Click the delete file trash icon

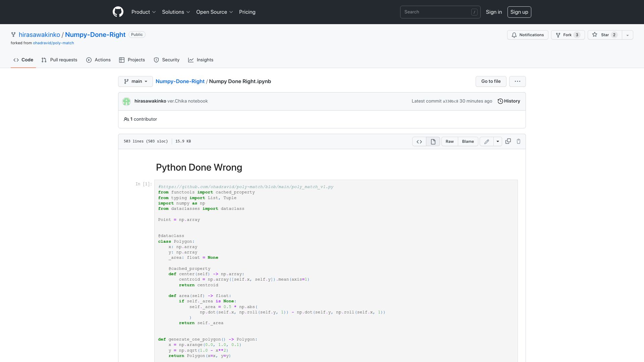click(519, 141)
